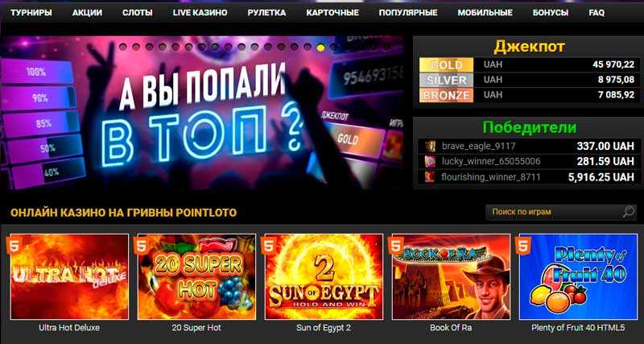The height and width of the screenshot is (344, 644).
Task: Click the HTML5 badge on 20 Super Hot
Action: coord(142,246)
